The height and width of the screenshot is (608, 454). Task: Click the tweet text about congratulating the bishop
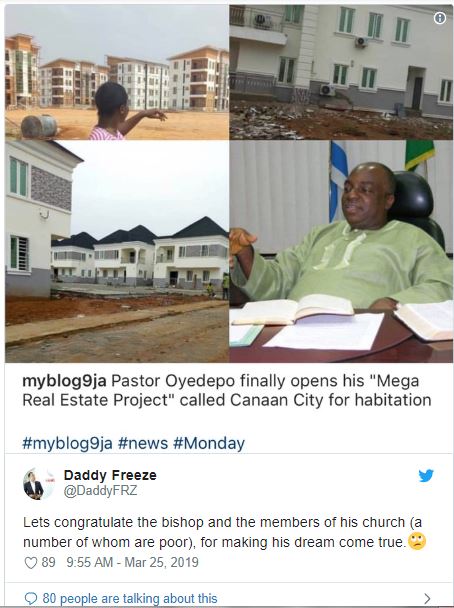224,532
